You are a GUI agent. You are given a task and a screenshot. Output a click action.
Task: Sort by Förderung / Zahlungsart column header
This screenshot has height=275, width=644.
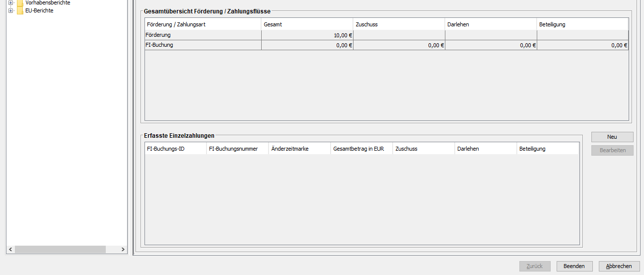203,24
